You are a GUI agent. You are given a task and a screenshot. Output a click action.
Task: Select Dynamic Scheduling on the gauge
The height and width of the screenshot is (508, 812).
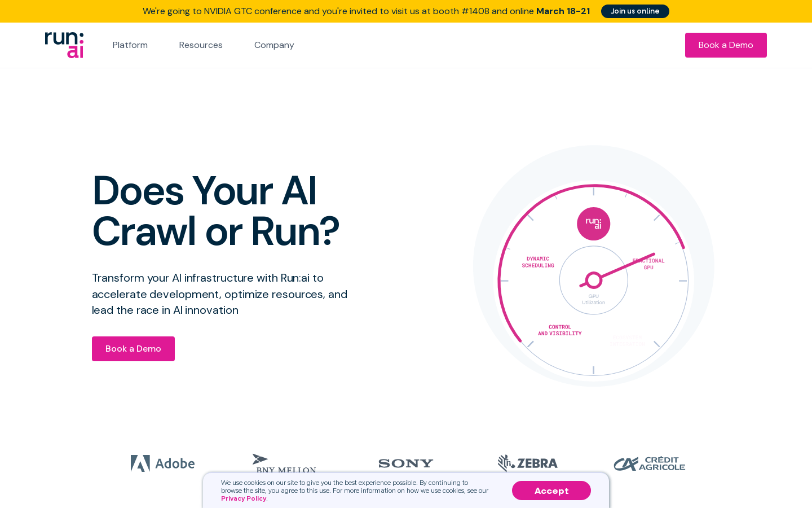[x=537, y=262]
